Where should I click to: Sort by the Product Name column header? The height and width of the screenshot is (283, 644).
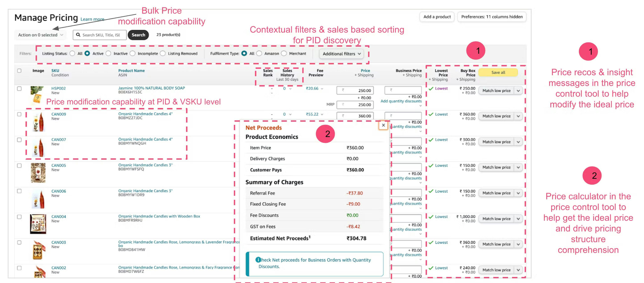tap(131, 71)
